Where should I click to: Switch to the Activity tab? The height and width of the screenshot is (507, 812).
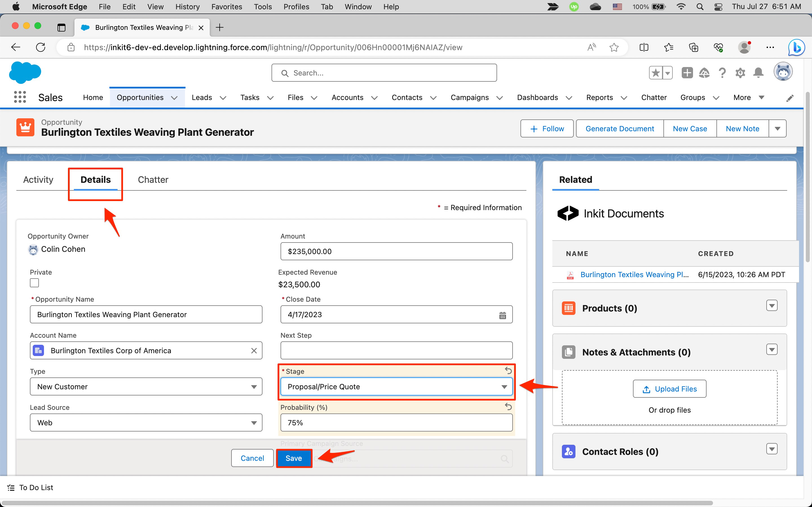coord(38,180)
